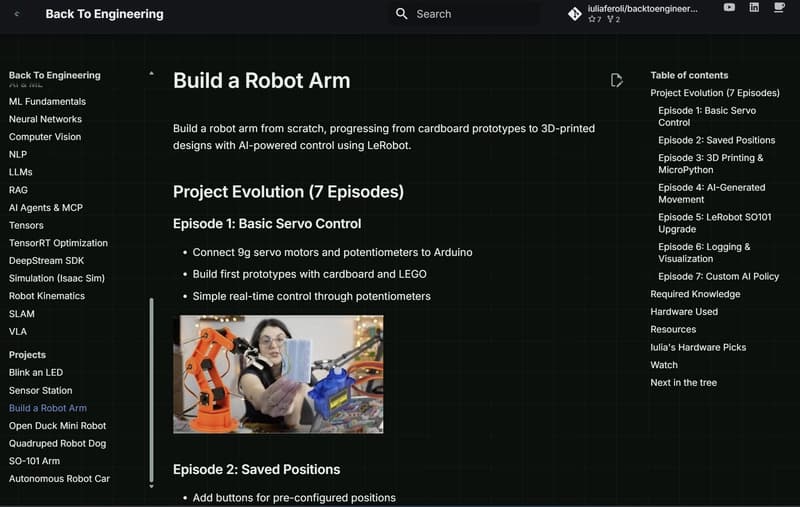The image size is (800, 507).
Task: Click the Back To Engineering header title
Action: (105, 14)
